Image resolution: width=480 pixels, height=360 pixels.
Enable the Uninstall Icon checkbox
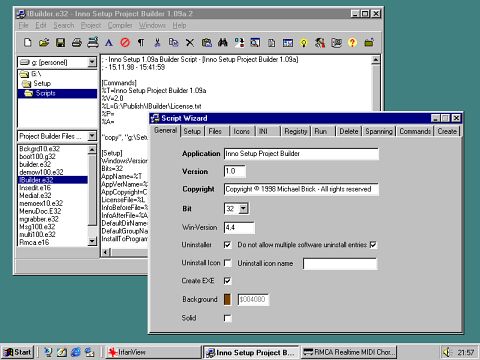(228, 263)
